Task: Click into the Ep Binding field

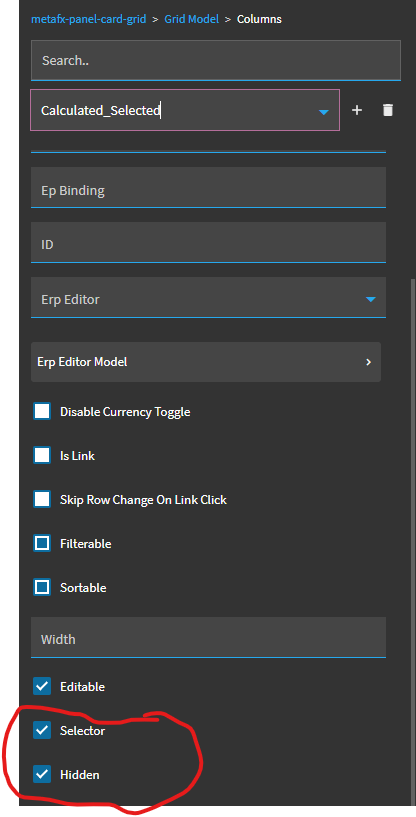Action: click(x=209, y=188)
